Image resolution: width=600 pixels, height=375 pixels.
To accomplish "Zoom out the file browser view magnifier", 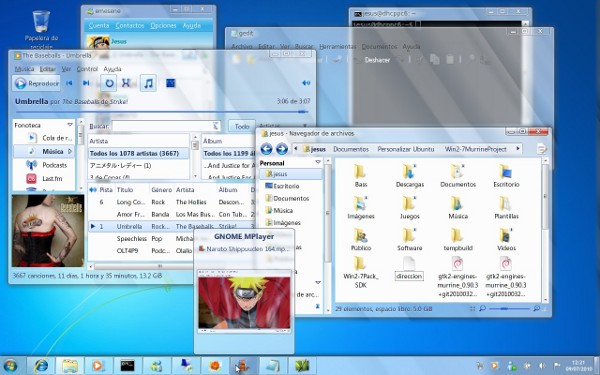I will 483,308.
